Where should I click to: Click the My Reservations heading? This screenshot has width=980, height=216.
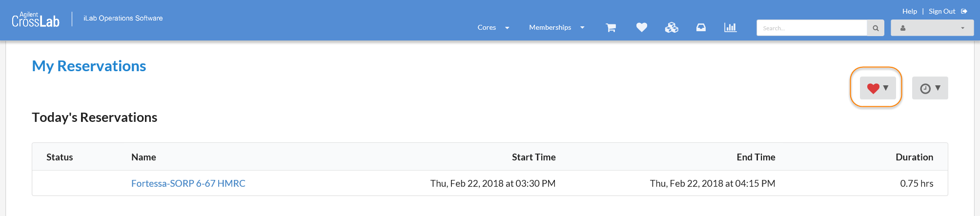click(x=89, y=66)
